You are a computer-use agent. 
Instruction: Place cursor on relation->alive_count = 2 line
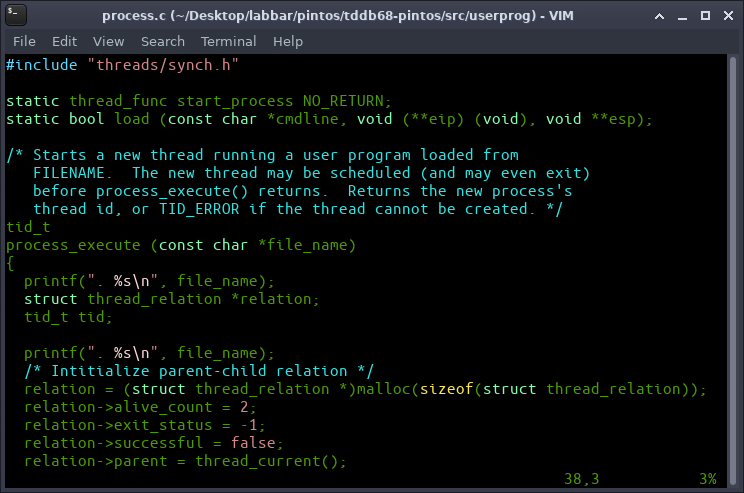140,407
